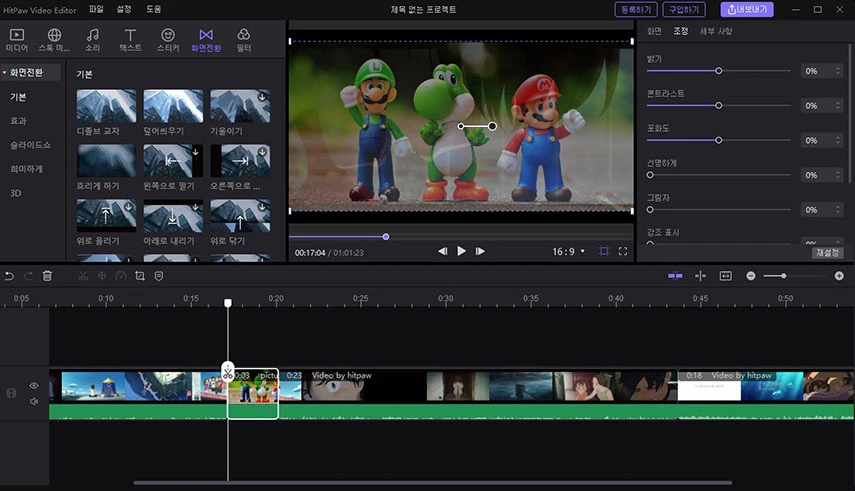Open the 파일 (File) menu
The height and width of the screenshot is (491, 855).
coord(96,9)
